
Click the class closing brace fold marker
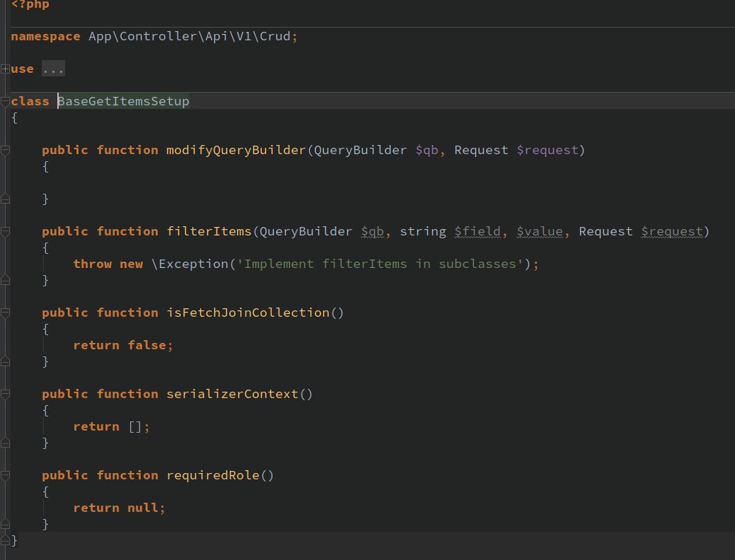[x=5, y=540]
